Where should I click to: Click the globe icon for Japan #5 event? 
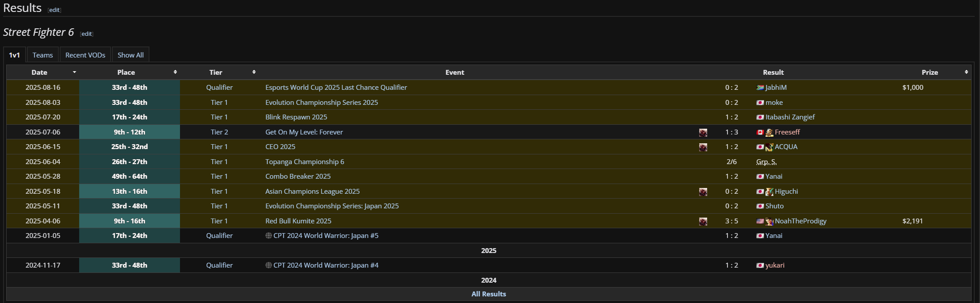click(x=268, y=236)
